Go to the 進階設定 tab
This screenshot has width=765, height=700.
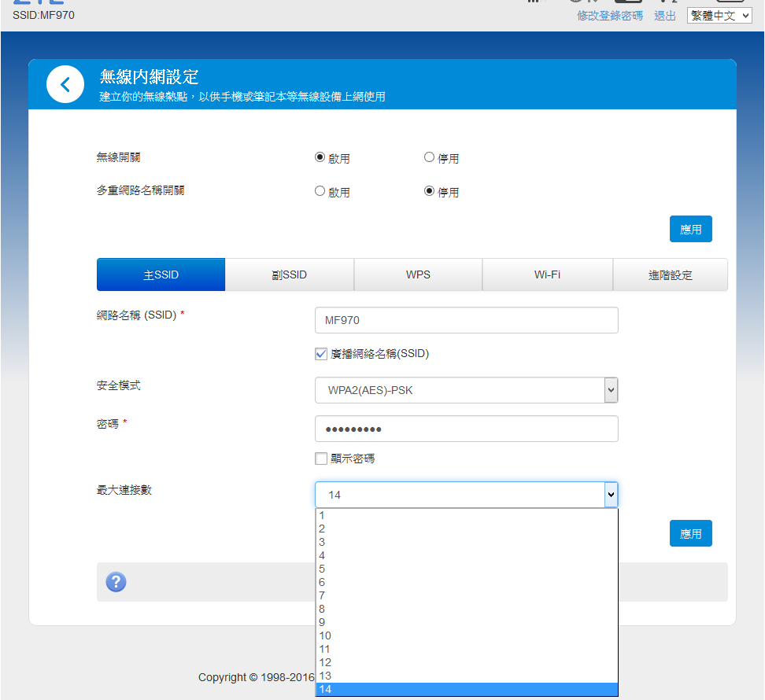point(670,275)
